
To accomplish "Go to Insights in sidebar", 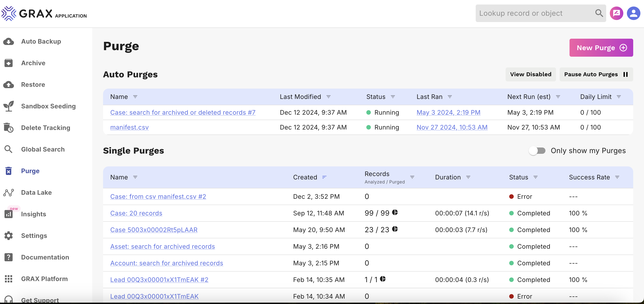I will click(34, 214).
